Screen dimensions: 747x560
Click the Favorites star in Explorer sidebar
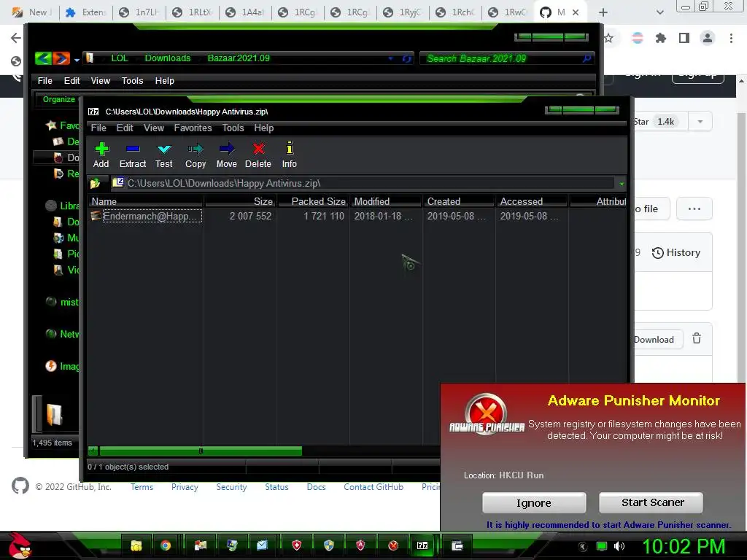pyautogui.click(x=51, y=125)
